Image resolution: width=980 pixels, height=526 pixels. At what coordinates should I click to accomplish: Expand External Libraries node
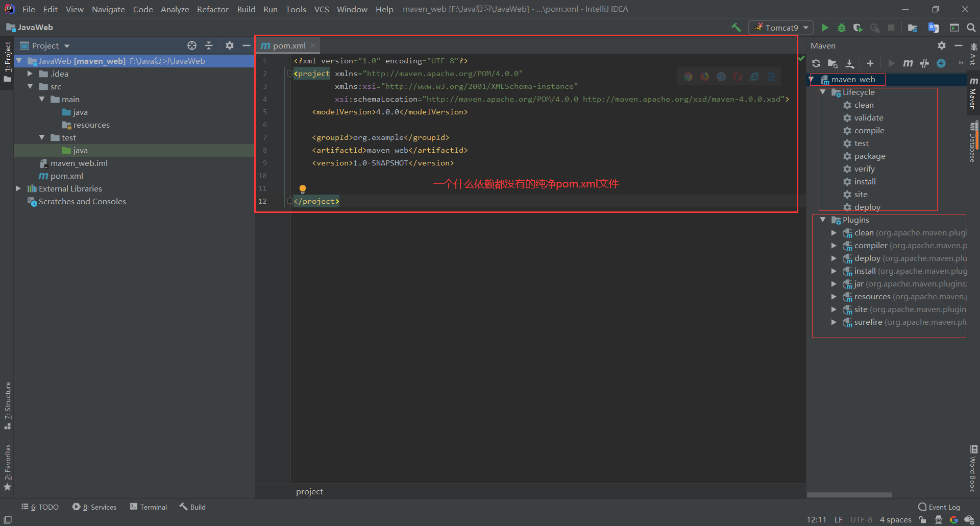coord(18,188)
